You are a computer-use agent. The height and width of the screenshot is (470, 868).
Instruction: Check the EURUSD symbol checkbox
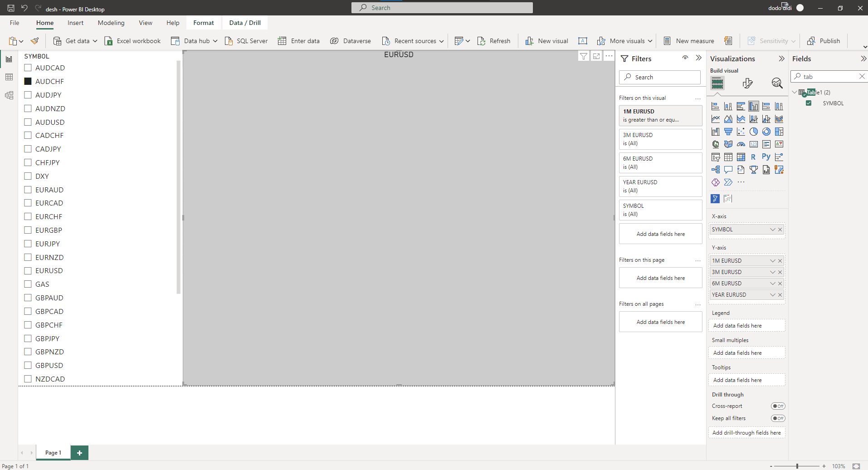pyautogui.click(x=28, y=270)
